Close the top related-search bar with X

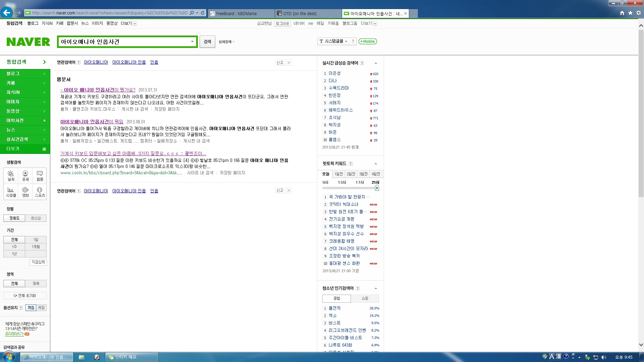[289, 63]
